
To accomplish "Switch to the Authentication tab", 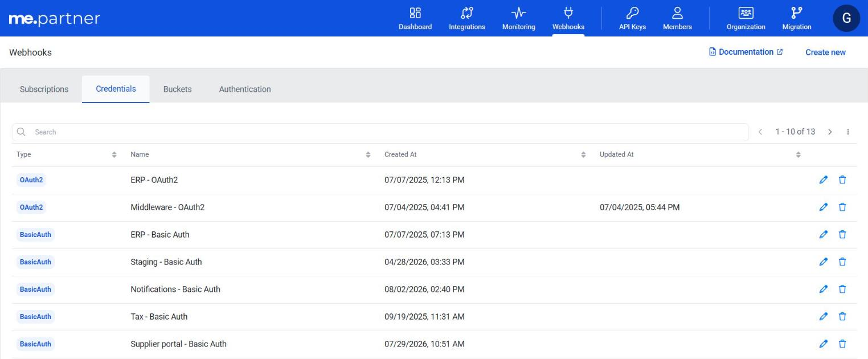I will [x=245, y=89].
